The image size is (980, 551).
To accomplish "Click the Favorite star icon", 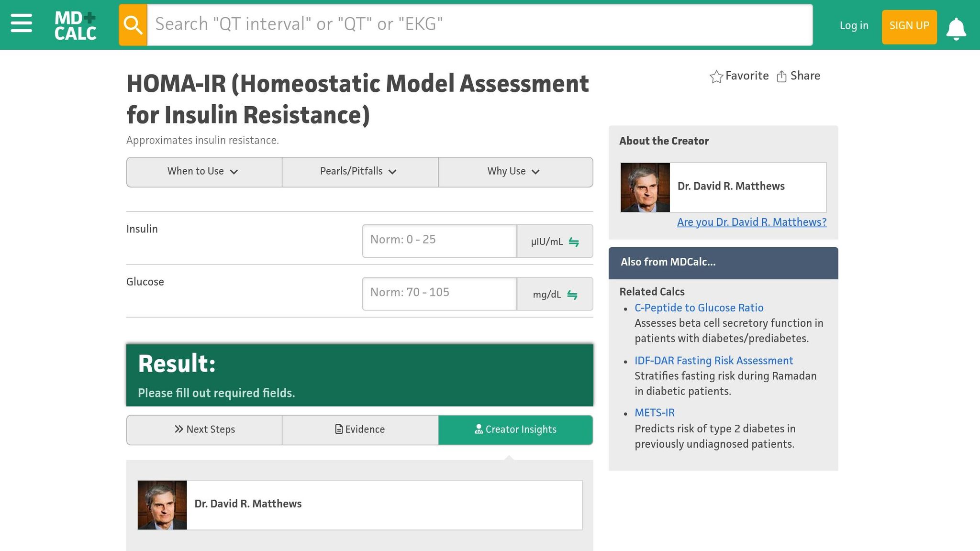I will pos(716,77).
